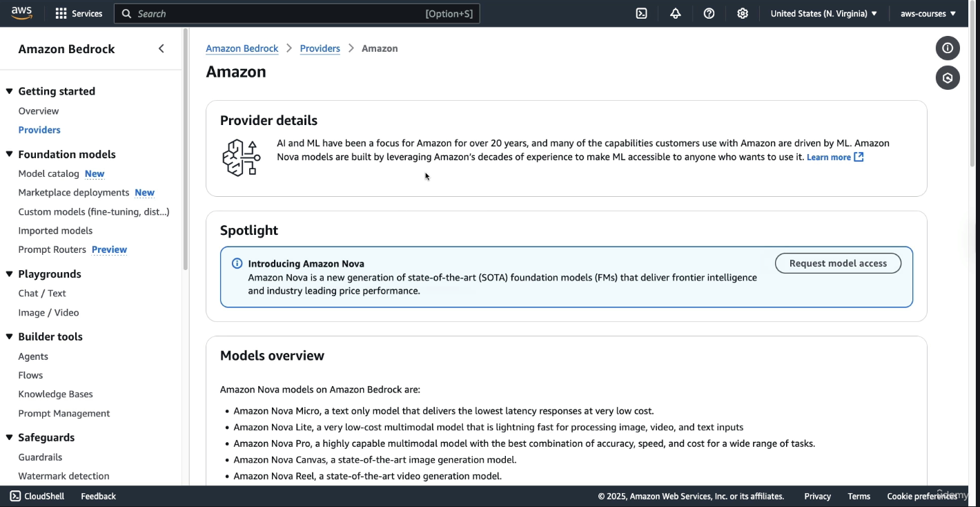The height and width of the screenshot is (507, 980).
Task: Open Custom models (fine-tuning, dist...)
Action: coord(94,211)
